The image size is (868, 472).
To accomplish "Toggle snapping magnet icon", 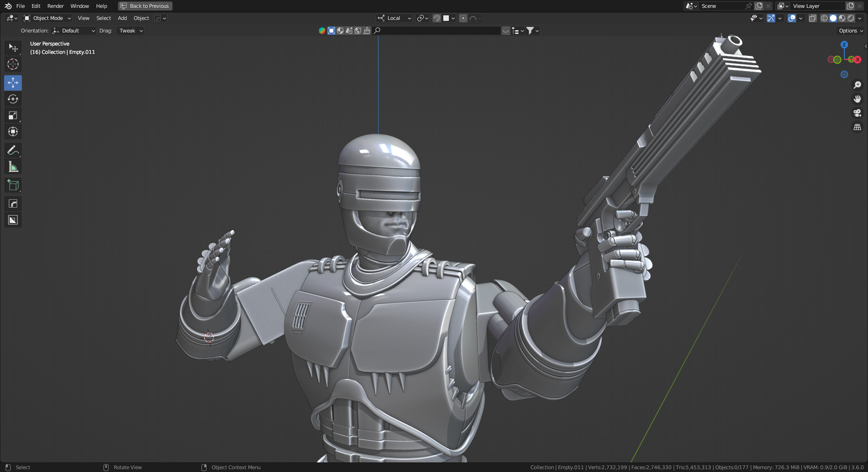I will (436, 18).
